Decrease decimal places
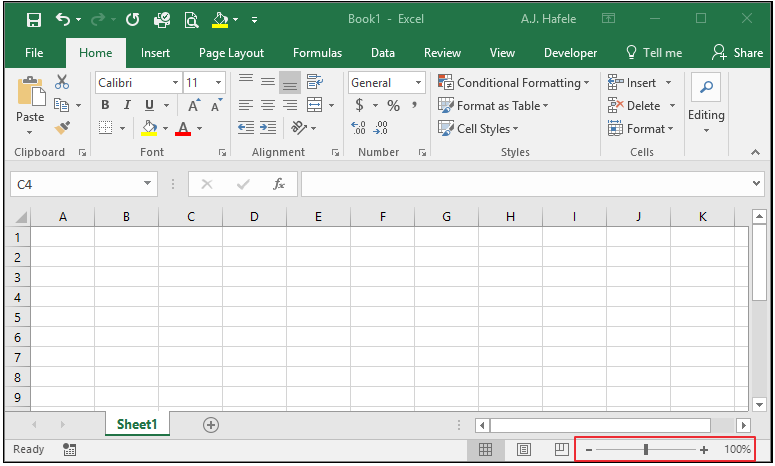 (381, 128)
